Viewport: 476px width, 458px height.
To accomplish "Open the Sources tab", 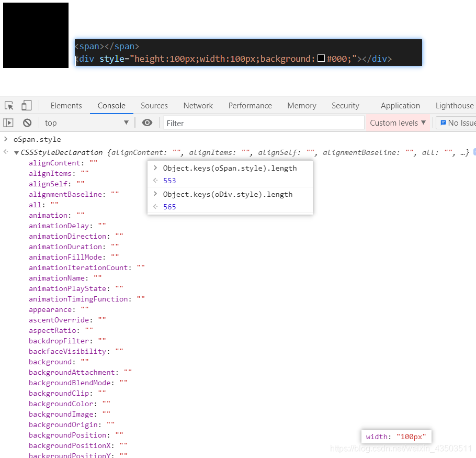I will click(154, 105).
